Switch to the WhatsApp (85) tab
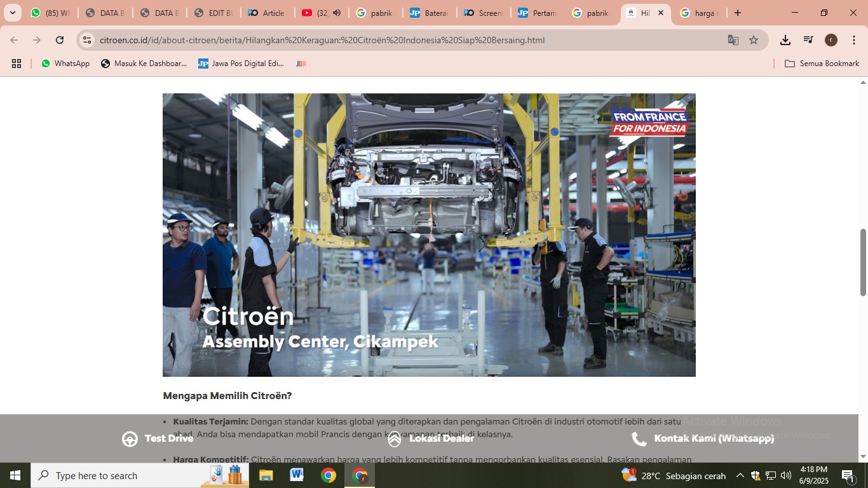This screenshot has width=868, height=488. [50, 13]
